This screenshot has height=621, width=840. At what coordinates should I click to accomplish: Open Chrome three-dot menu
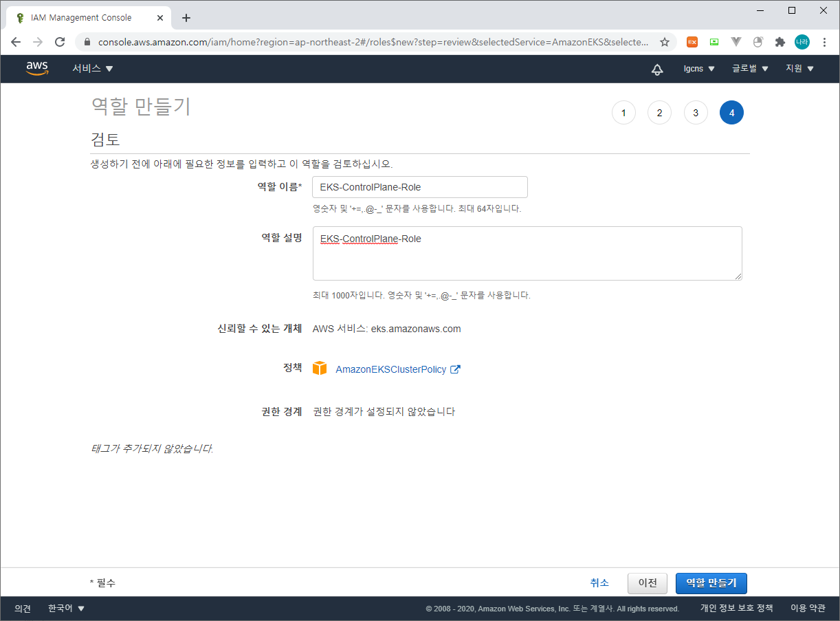click(x=824, y=42)
